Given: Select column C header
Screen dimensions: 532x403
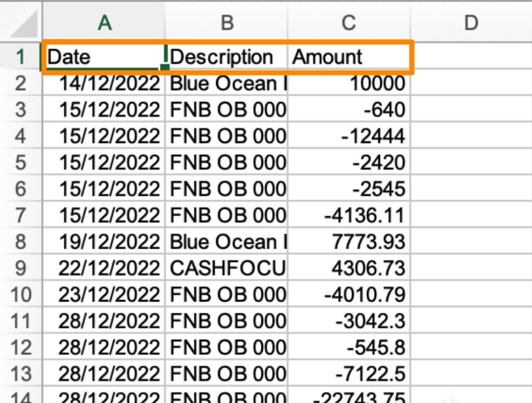Looking at the screenshot, I should point(349,23).
